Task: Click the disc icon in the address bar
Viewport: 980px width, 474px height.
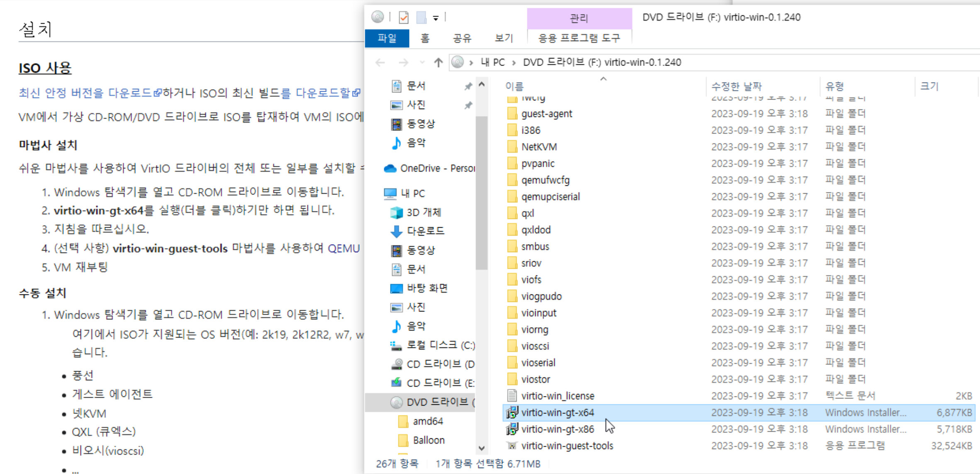Action: 458,62
